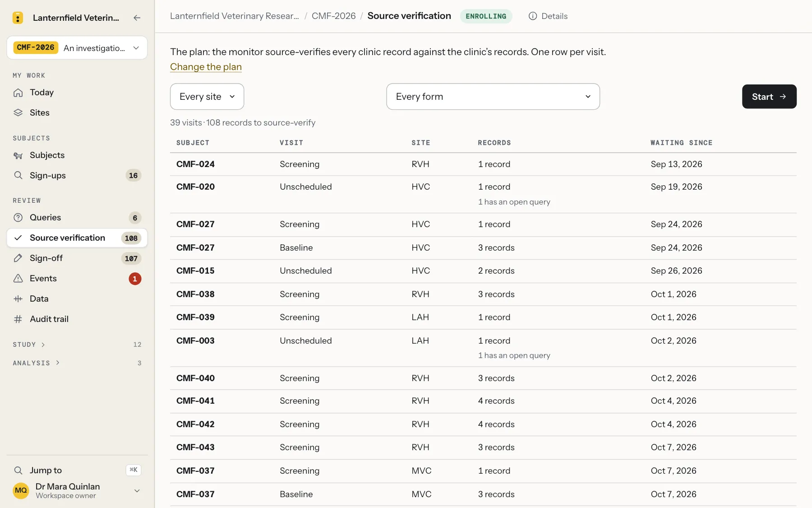
Task: Click the Queries question-mark icon
Action: (x=18, y=218)
